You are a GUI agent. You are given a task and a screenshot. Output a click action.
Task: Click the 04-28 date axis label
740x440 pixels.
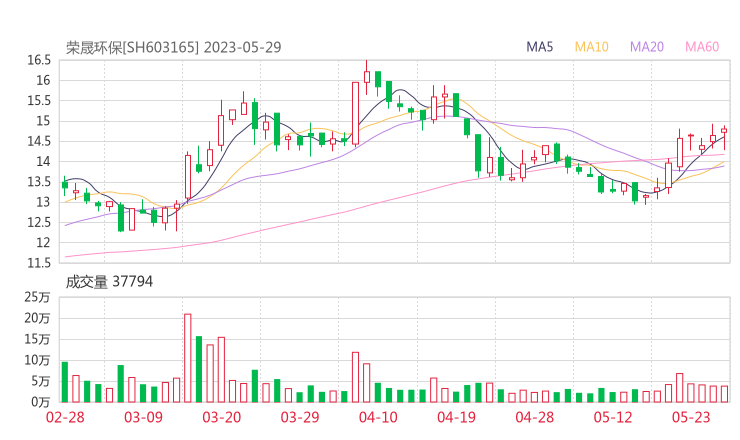click(x=534, y=417)
